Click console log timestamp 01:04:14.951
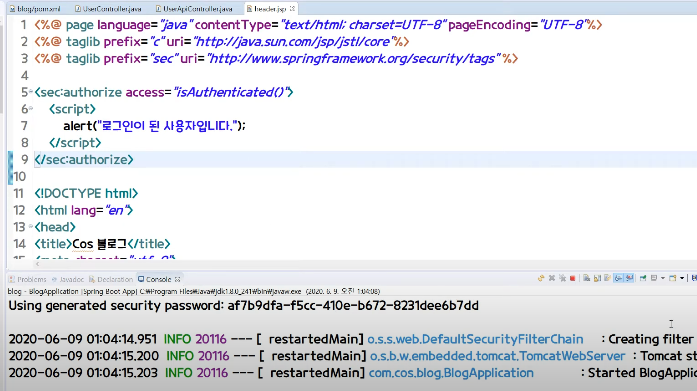The height and width of the screenshot is (391, 697). 122,339
